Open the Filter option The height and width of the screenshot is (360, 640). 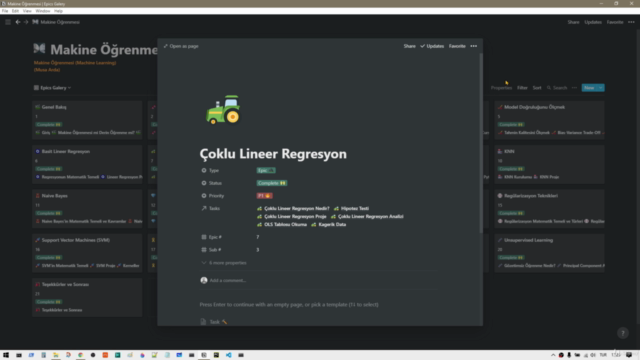tap(522, 88)
